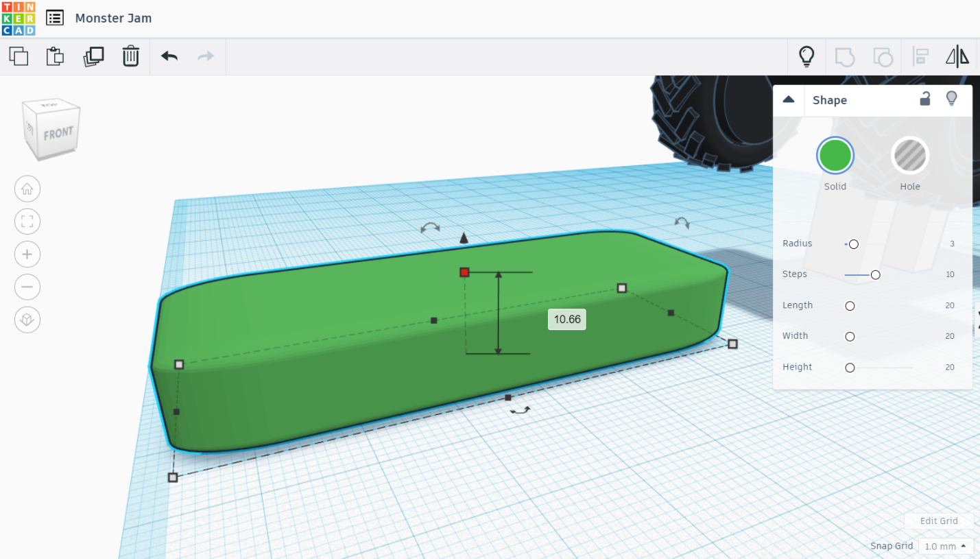Zoom in the workplane
Image resolution: width=980 pixels, height=559 pixels.
point(27,254)
